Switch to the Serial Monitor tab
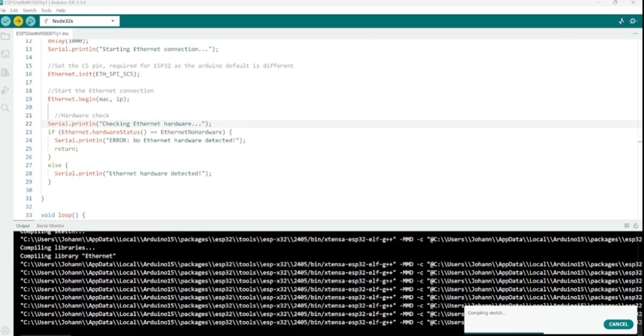 [50, 225]
